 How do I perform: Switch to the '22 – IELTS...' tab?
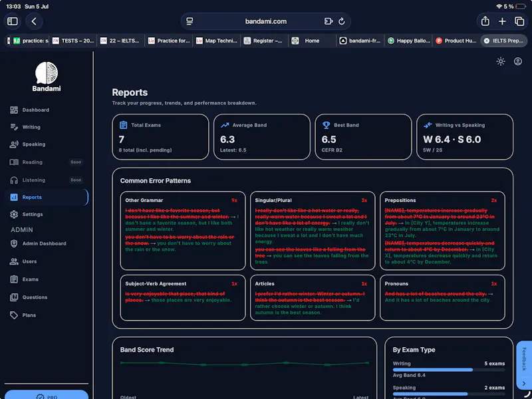121,41
